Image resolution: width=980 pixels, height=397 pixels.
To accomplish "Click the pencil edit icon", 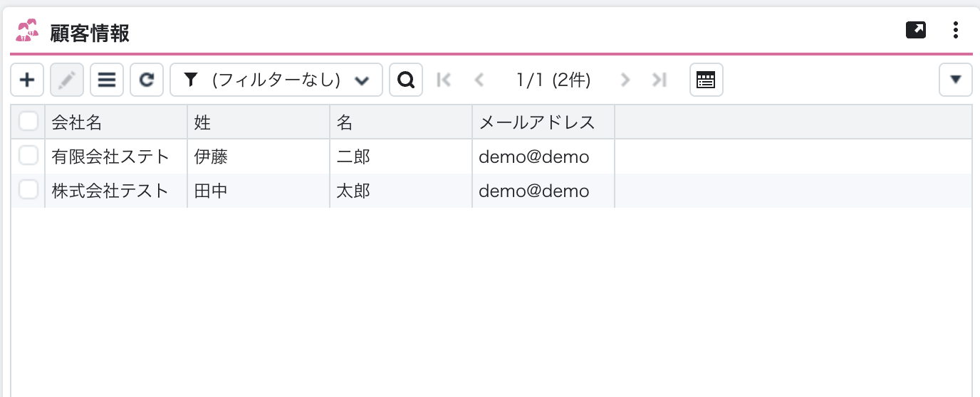I will tap(67, 80).
